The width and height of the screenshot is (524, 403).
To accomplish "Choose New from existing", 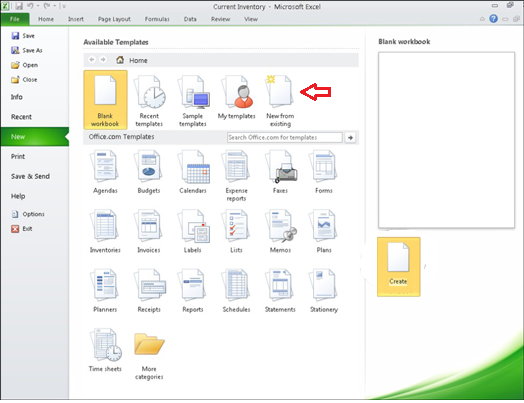I will pos(280,100).
